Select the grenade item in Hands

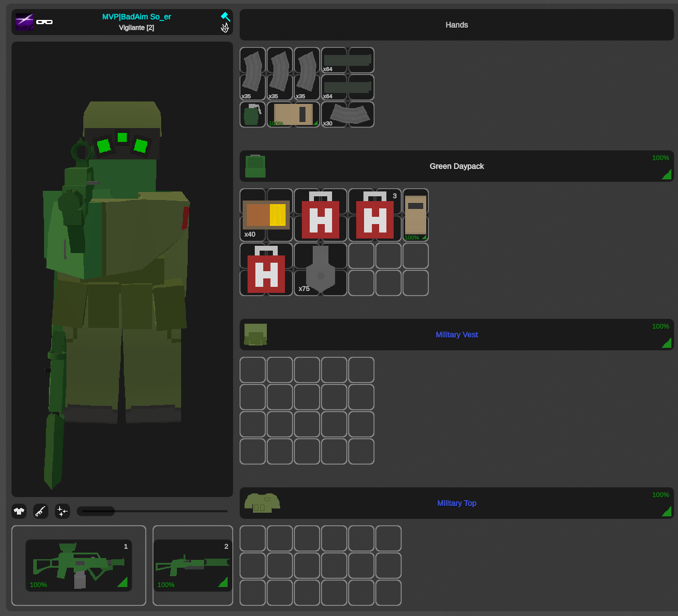coord(252,114)
